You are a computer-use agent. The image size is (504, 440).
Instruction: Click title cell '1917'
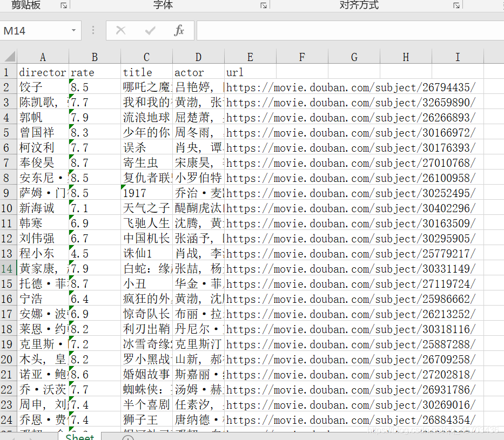click(x=146, y=193)
